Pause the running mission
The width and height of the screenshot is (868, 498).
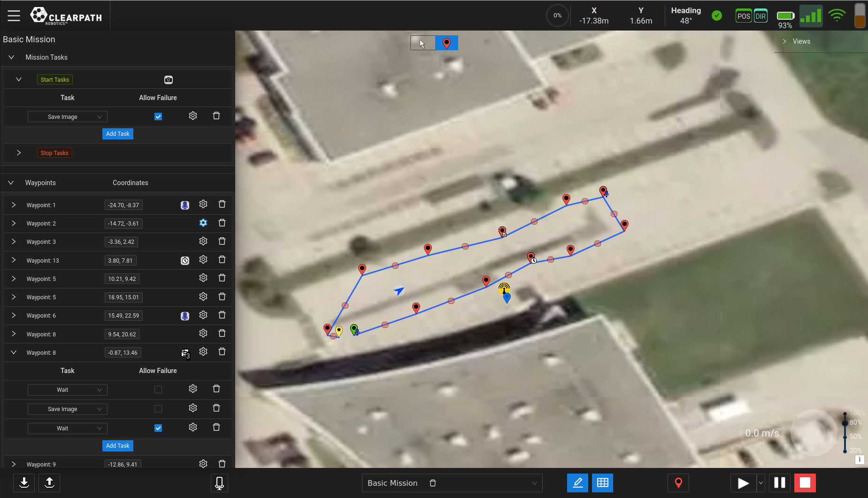pyautogui.click(x=779, y=483)
